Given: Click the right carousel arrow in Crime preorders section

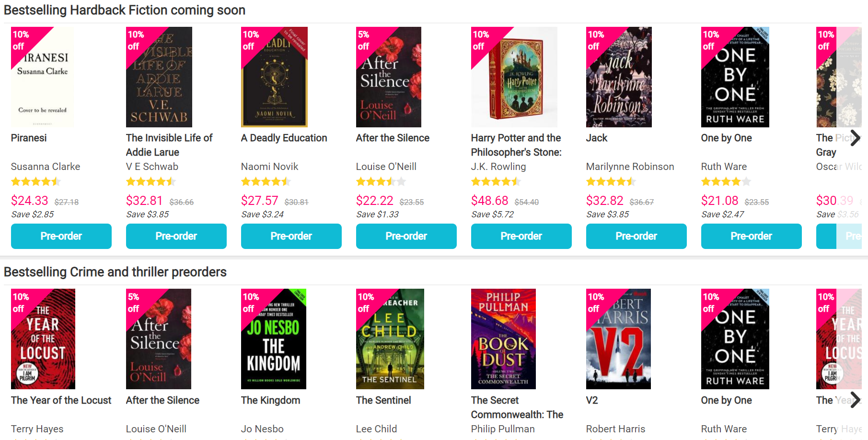Looking at the screenshot, I should point(855,400).
